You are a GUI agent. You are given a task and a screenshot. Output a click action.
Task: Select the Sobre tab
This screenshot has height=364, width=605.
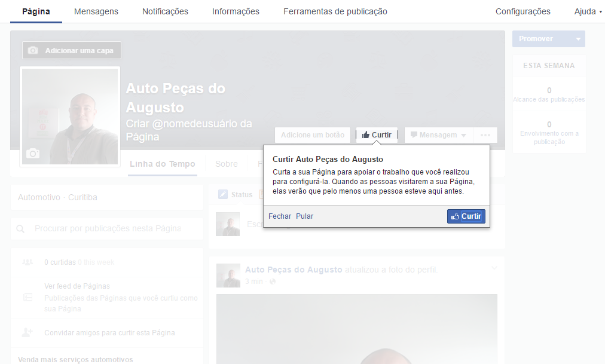coord(227,164)
